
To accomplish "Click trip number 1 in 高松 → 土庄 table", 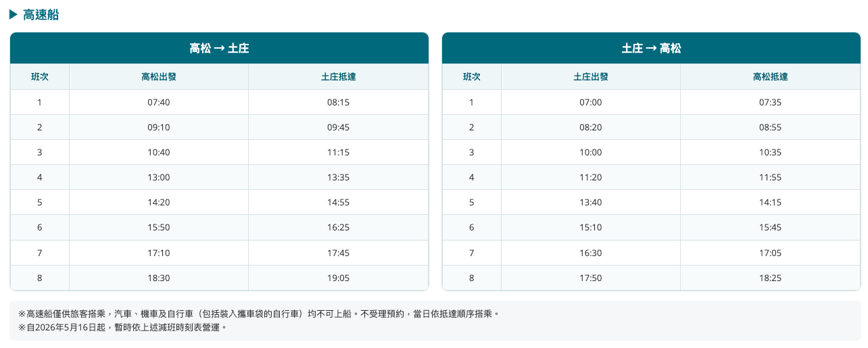I will 40,102.
